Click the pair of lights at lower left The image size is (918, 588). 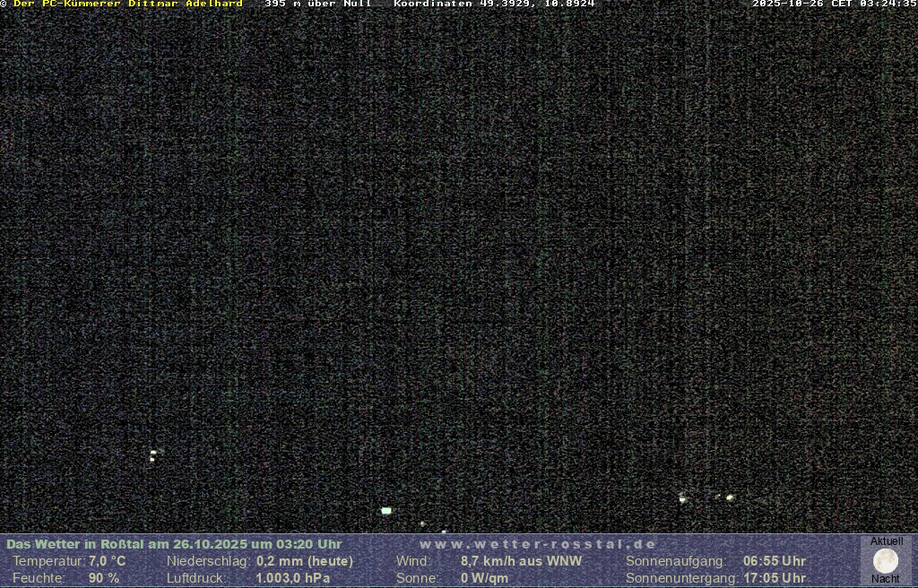pos(153,455)
